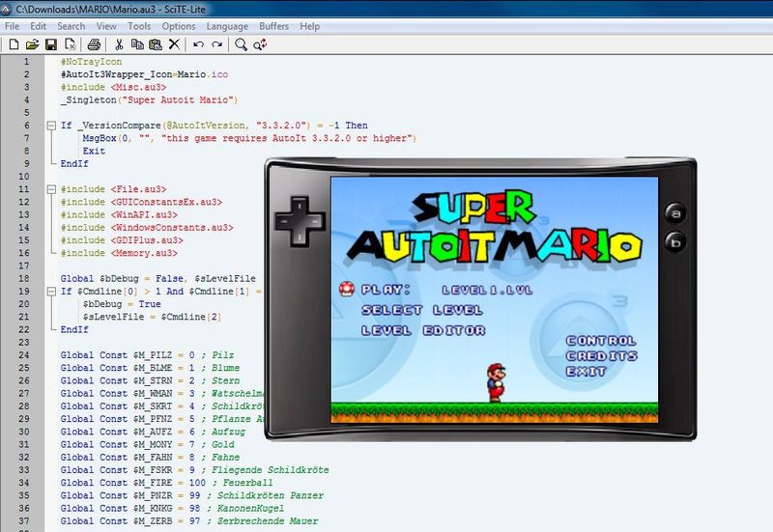This screenshot has width=773, height=532.
Task: Collapse the fold at line 19 If block
Action: (x=51, y=292)
